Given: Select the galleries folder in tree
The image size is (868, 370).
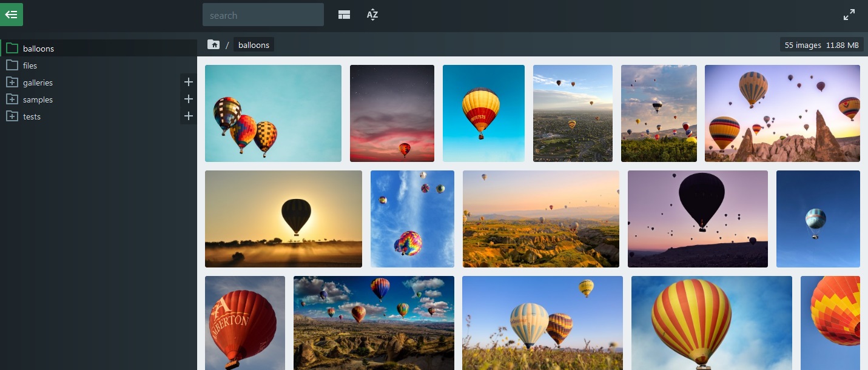Looking at the screenshot, I should point(38,82).
